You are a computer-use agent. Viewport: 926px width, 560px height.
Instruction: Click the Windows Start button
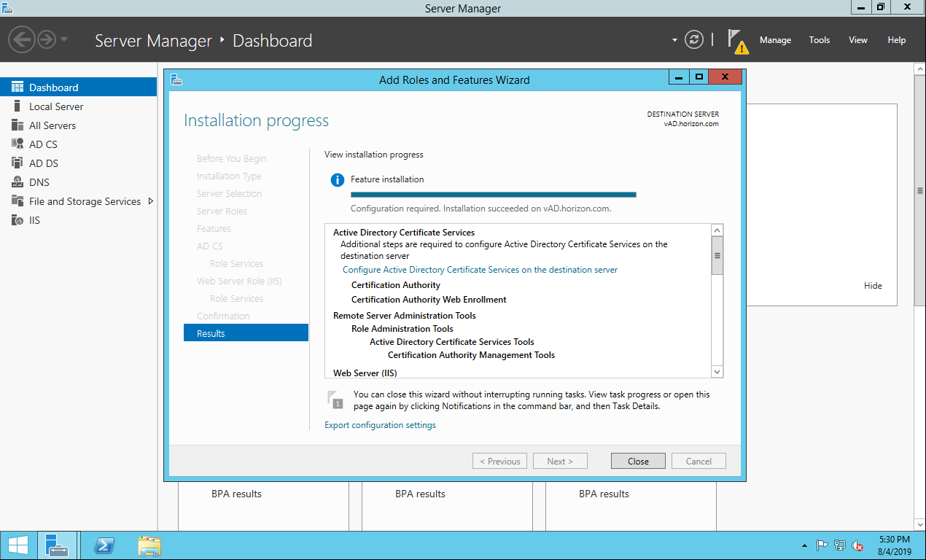18,546
